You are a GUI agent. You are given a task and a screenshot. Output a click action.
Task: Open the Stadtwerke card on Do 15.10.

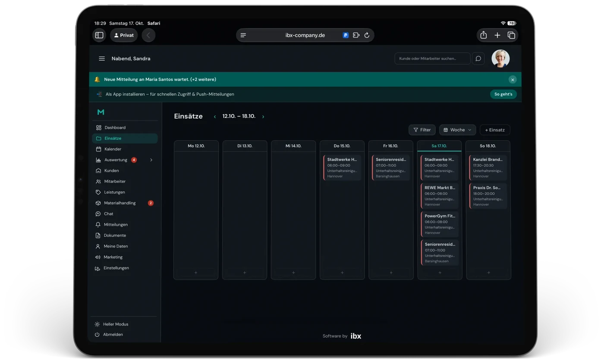click(x=342, y=168)
